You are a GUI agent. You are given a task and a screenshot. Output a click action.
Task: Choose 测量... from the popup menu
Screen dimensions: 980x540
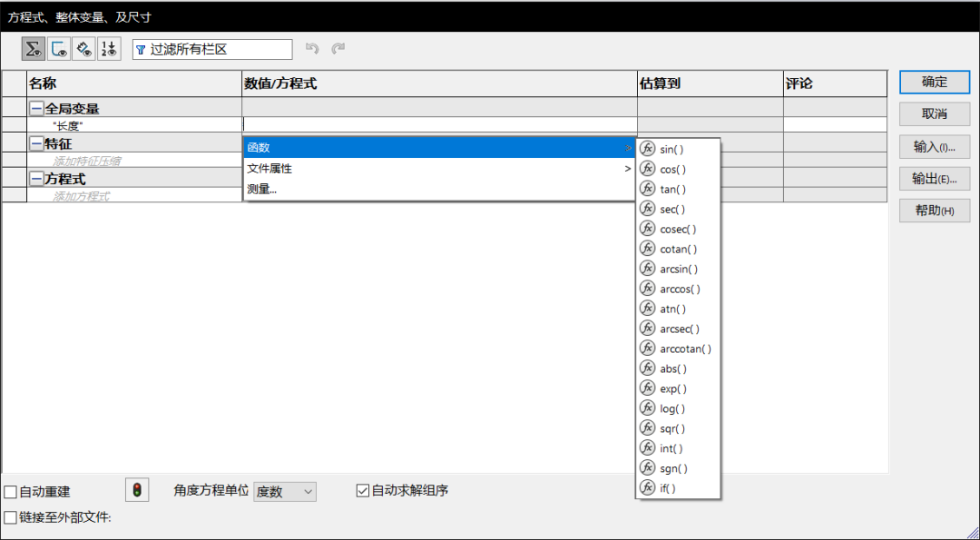point(263,190)
